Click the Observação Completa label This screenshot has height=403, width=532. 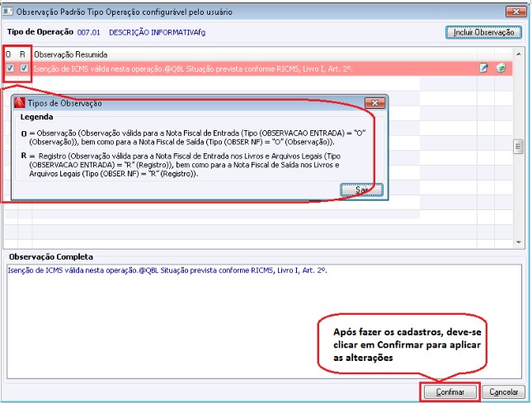(x=51, y=257)
